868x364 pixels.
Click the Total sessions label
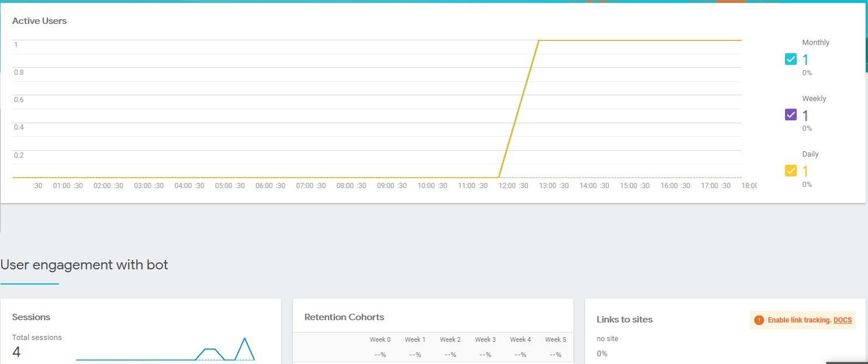[x=37, y=337]
